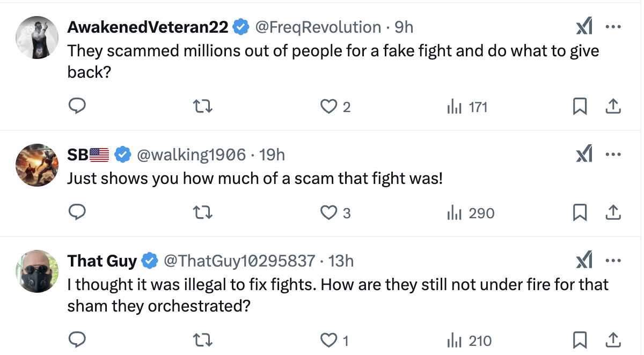Open more menu on That Guy's tweet

[613, 261]
